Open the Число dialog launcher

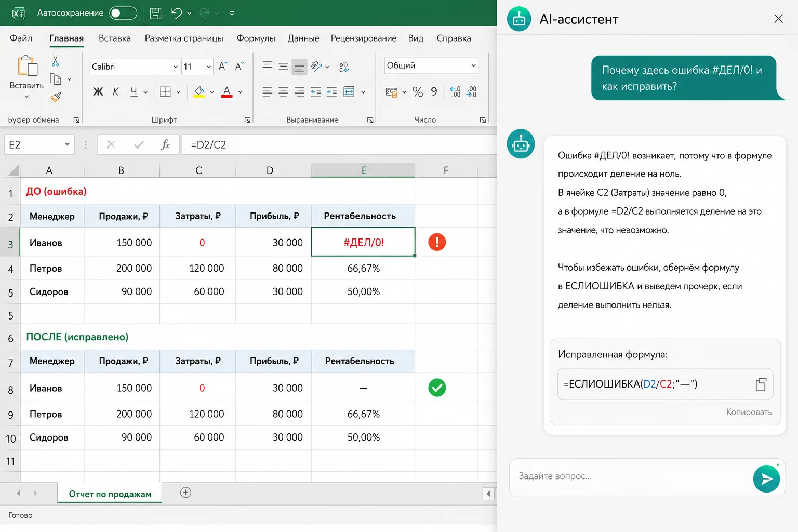point(483,120)
